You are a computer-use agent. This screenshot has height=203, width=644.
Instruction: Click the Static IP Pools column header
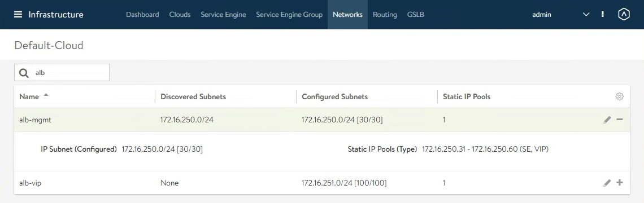[x=467, y=97]
